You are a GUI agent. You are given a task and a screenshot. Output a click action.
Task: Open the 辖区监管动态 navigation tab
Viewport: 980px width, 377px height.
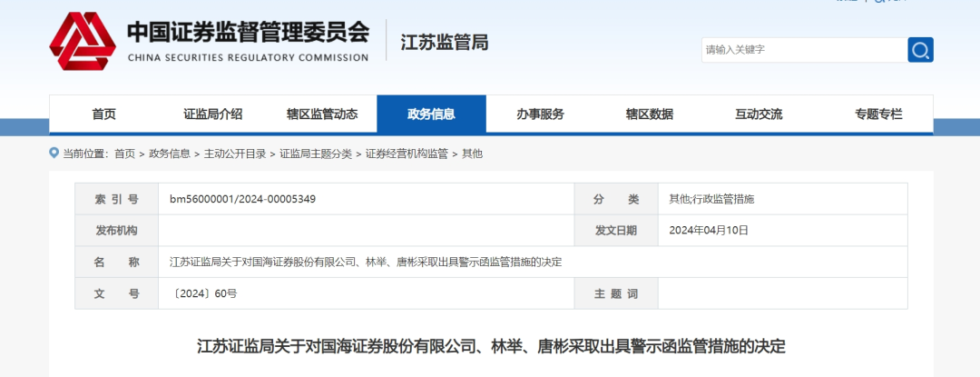(x=322, y=114)
